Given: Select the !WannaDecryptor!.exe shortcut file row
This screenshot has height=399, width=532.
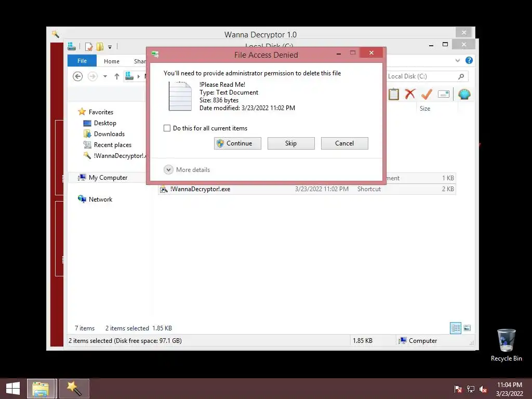Looking at the screenshot, I should (307, 189).
